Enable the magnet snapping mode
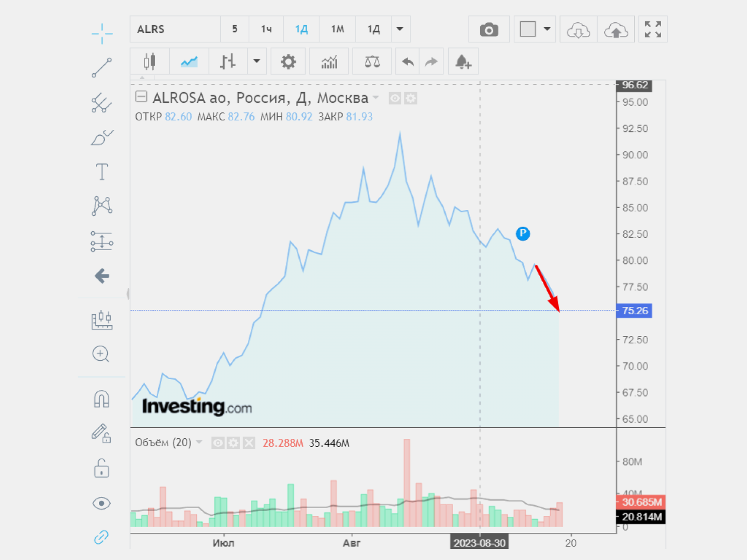Image resolution: width=747 pixels, height=560 pixels. pyautogui.click(x=101, y=399)
